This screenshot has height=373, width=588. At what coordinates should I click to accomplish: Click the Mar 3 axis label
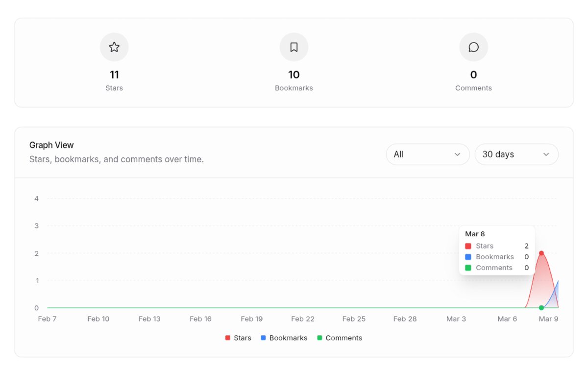[456, 319]
